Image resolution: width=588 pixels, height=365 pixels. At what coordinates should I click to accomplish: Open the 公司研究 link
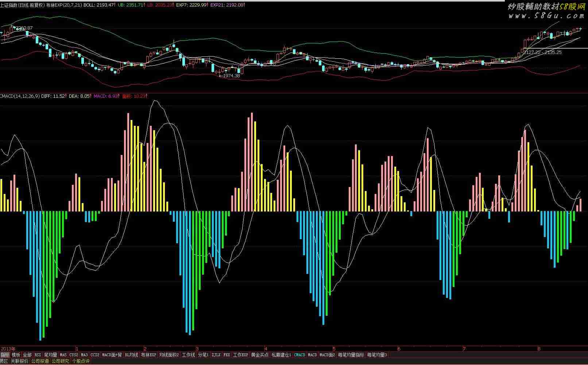(60, 361)
